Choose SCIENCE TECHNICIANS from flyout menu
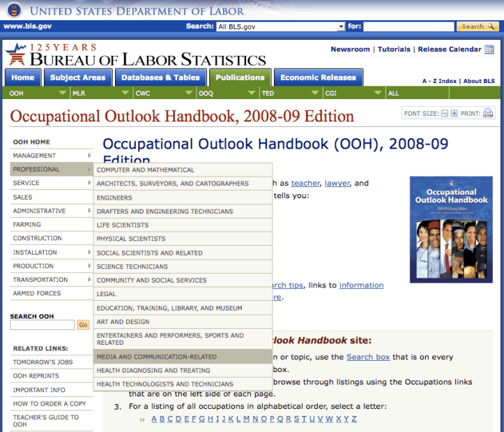Image resolution: width=504 pixels, height=432 pixels. tap(183, 267)
